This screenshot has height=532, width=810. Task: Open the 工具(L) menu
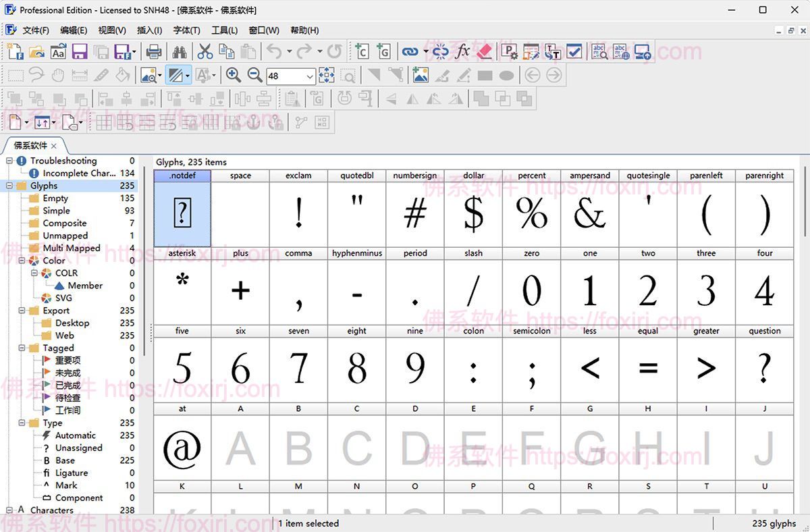[x=224, y=30]
